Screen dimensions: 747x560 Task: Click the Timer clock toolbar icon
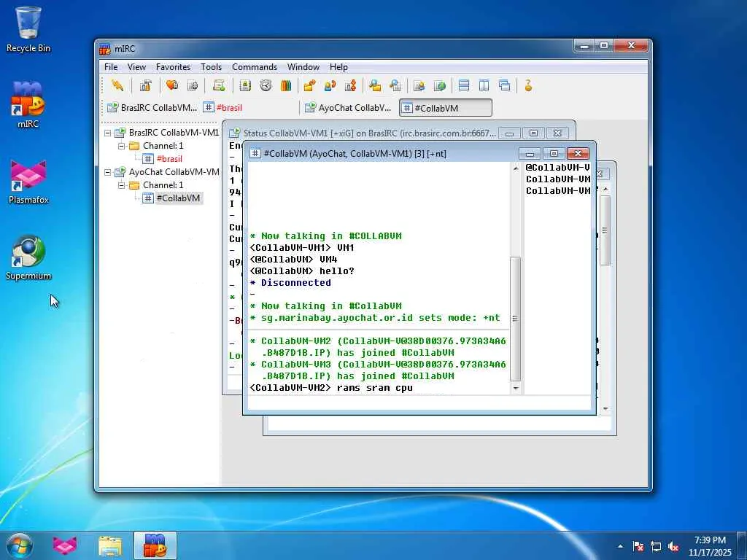(x=266, y=86)
